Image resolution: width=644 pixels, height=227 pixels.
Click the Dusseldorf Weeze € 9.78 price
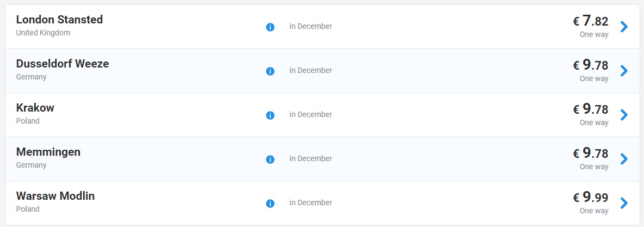(591, 66)
